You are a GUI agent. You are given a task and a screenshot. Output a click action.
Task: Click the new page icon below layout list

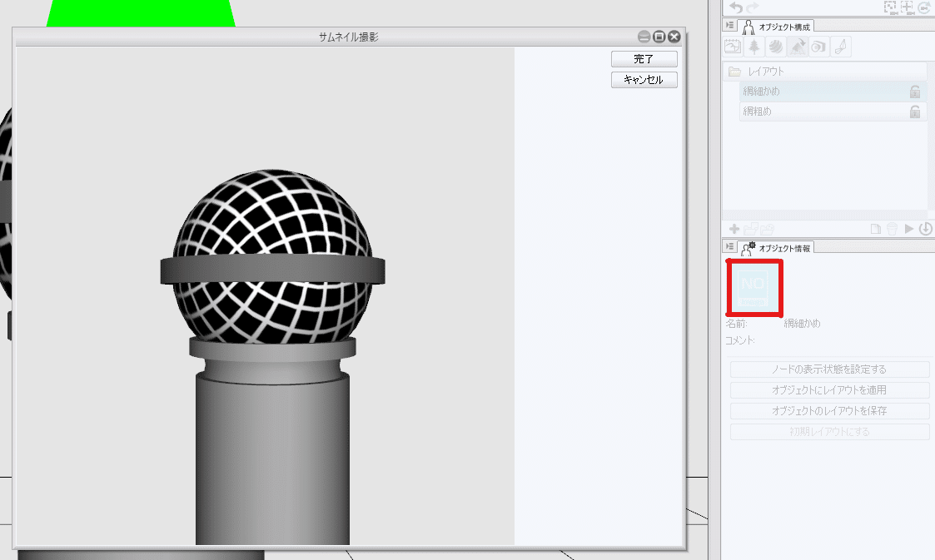tap(875, 229)
